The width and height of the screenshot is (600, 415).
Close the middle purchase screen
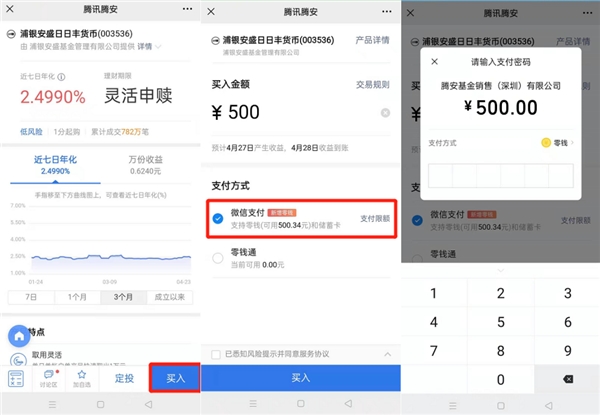211,12
